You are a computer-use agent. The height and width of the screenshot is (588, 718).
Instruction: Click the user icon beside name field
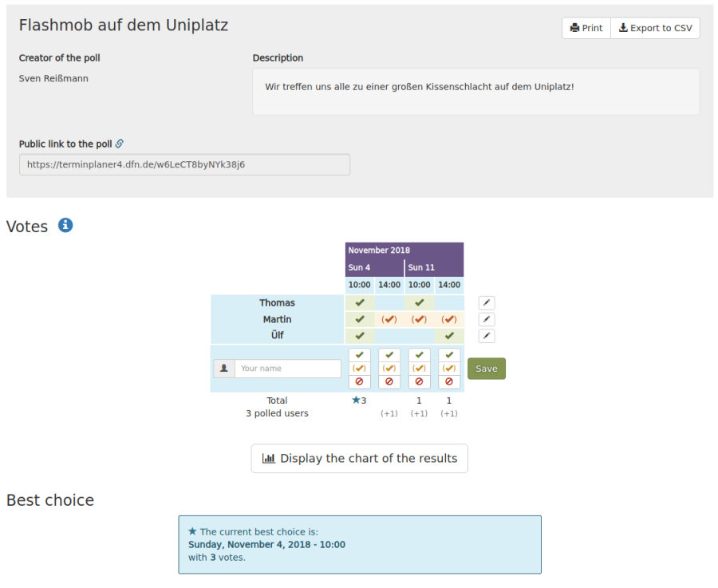click(224, 369)
